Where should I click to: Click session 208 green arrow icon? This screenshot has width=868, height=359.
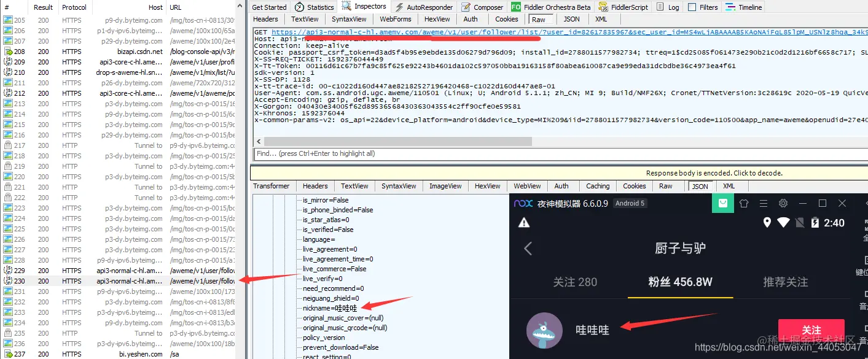click(x=8, y=52)
